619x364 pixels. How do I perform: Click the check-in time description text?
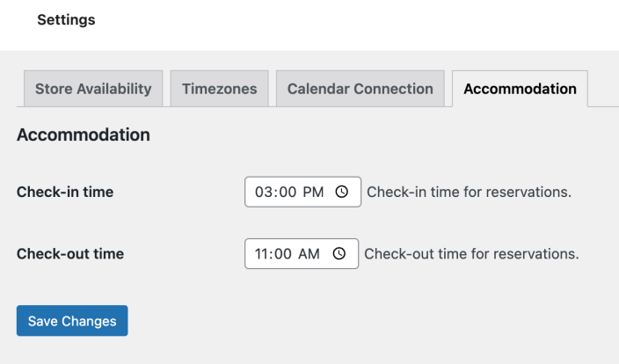point(469,193)
